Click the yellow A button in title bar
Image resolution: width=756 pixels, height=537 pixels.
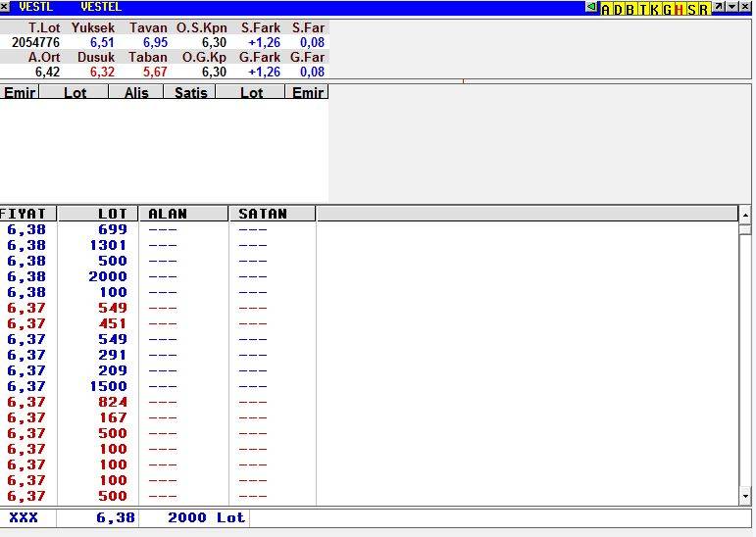coord(605,9)
